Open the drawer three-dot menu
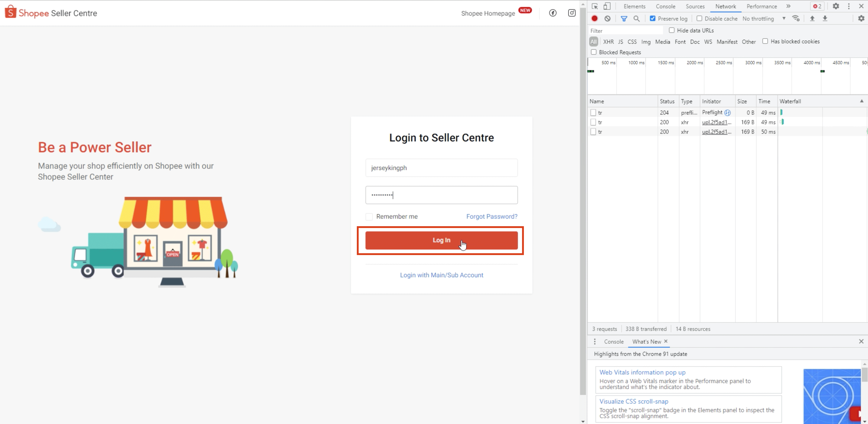Image resolution: width=868 pixels, height=424 pixels. (595, 341)
